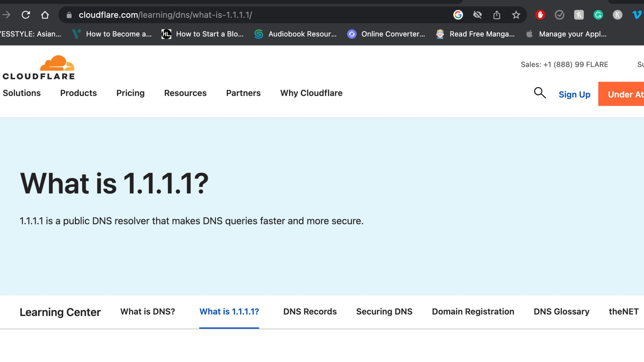
Task: Open the green Grammarly extension icon
Action: pos(598,15)
